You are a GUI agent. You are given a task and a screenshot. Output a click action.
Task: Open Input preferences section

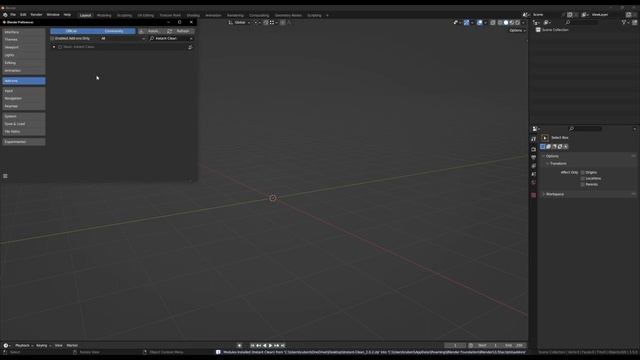(24, 91)
